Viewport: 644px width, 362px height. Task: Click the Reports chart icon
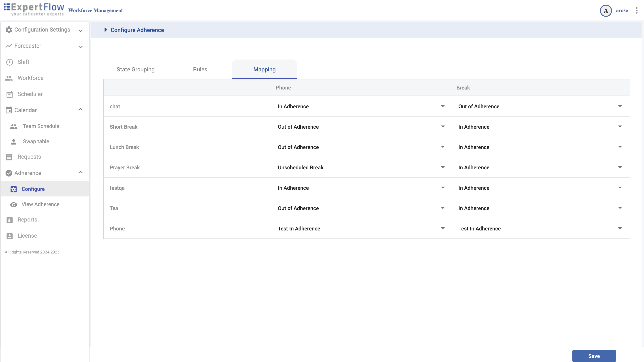coord(9,220)
